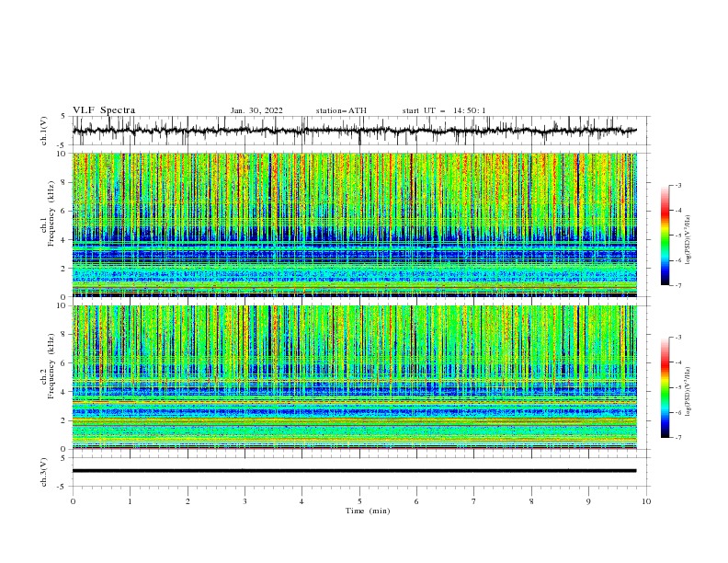Click the lower log(PSD)(V²/Hz) colorbar label
Image resolution: width=728 pixels, height=563 pixels.
coord(688,392)
